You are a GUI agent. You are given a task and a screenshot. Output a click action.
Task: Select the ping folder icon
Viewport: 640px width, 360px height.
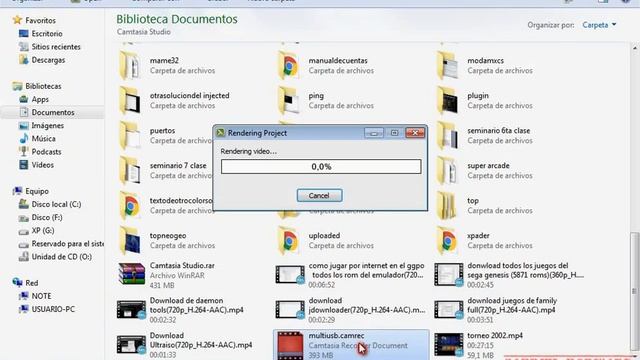click(289, 100)
